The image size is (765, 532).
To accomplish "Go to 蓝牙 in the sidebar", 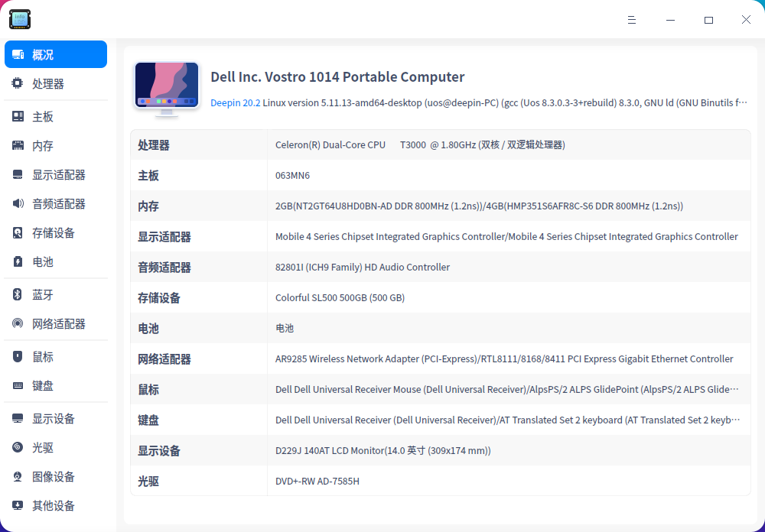I will tap(56, 294).
